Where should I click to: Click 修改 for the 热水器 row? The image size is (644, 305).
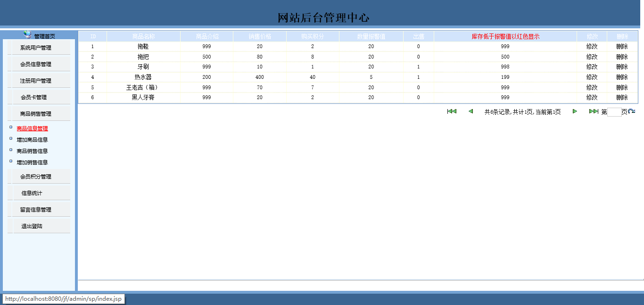click(x=592, y=77)
